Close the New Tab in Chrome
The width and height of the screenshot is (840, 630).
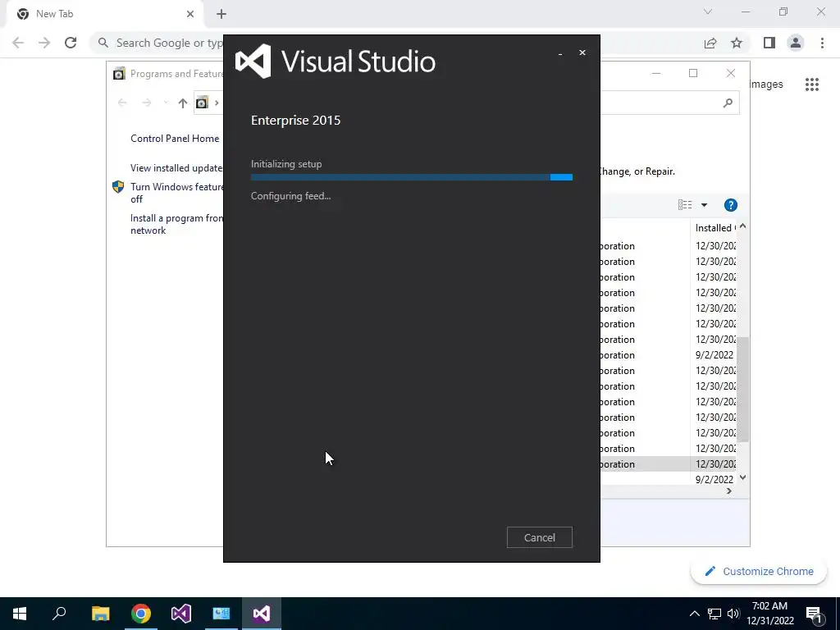point(190,14)
